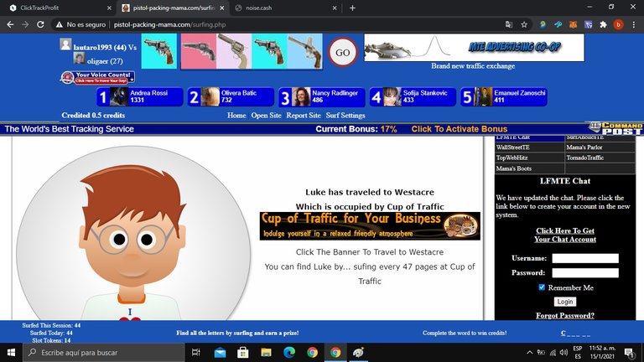
Task: Click To Activate Bonus
Action: (x=460, y=129)
